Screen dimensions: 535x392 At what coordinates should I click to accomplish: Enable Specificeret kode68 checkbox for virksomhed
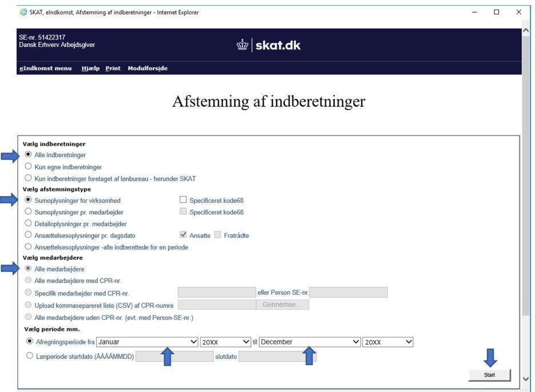point(183,201)
